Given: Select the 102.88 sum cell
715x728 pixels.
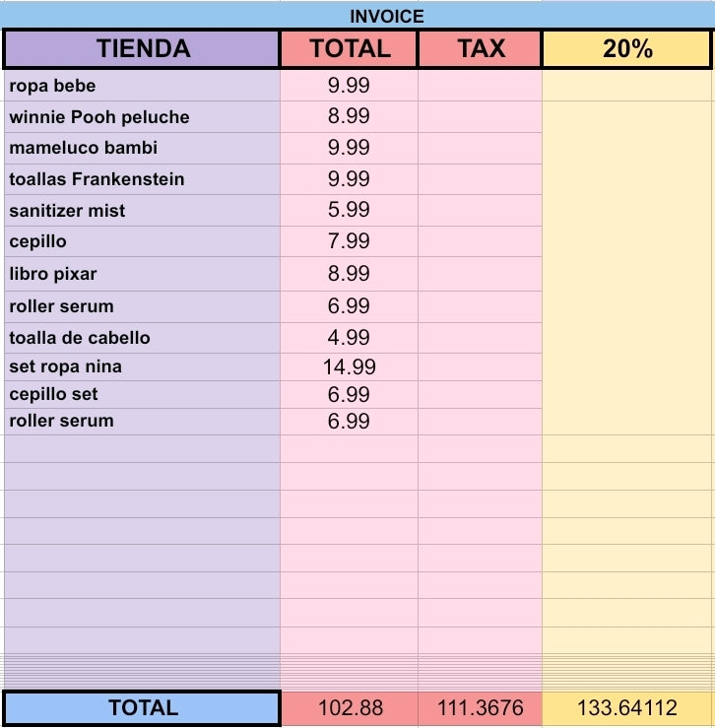Looking at the screenshot, I should click(x=350, y=708).
